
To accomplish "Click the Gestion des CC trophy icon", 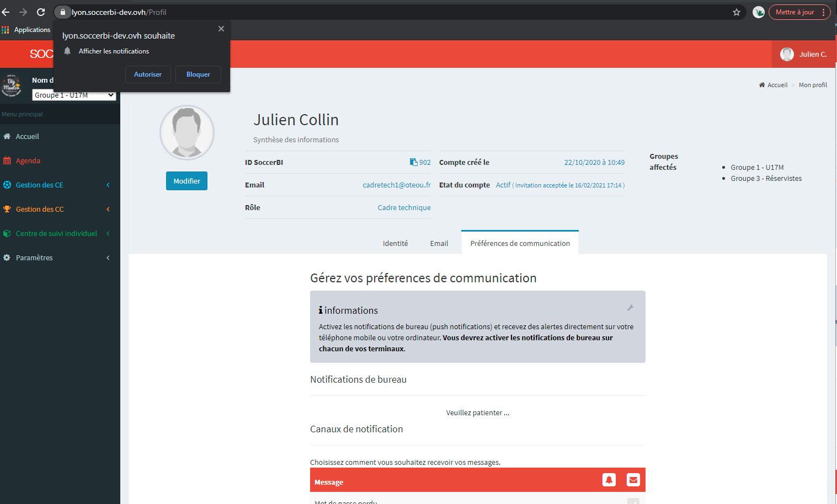I will pos(7,209).
